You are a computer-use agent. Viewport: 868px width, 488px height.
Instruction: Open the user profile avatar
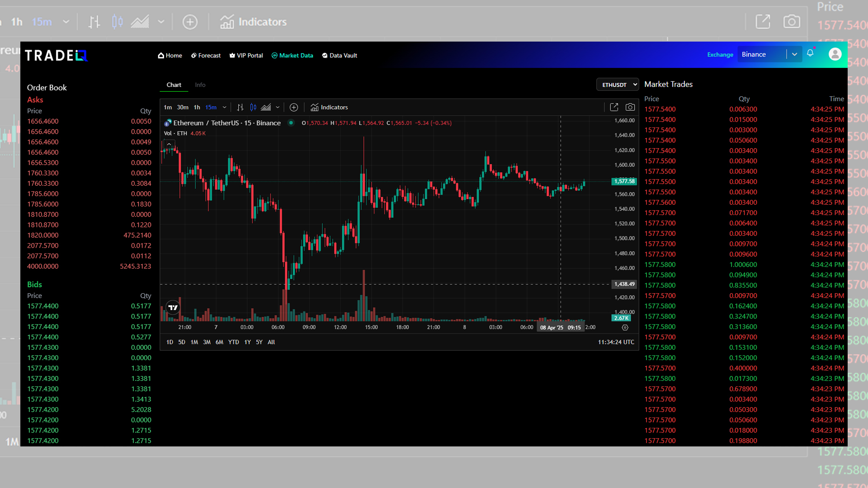pyautogui.click(x=835, y=54)
